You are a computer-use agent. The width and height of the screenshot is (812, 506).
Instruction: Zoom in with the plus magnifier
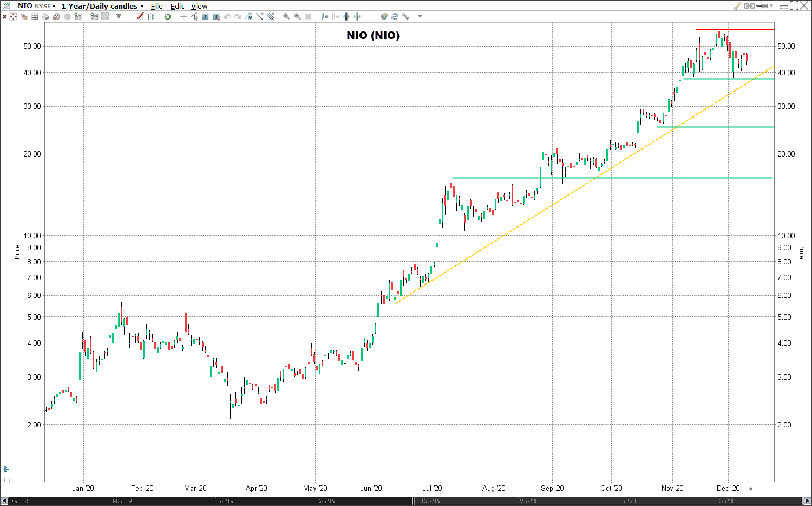click(286, 17)
